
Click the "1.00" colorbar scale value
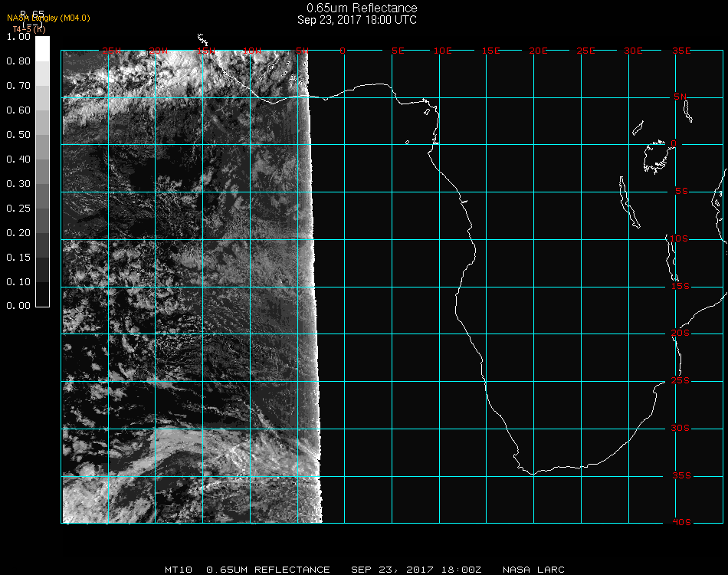18,37
